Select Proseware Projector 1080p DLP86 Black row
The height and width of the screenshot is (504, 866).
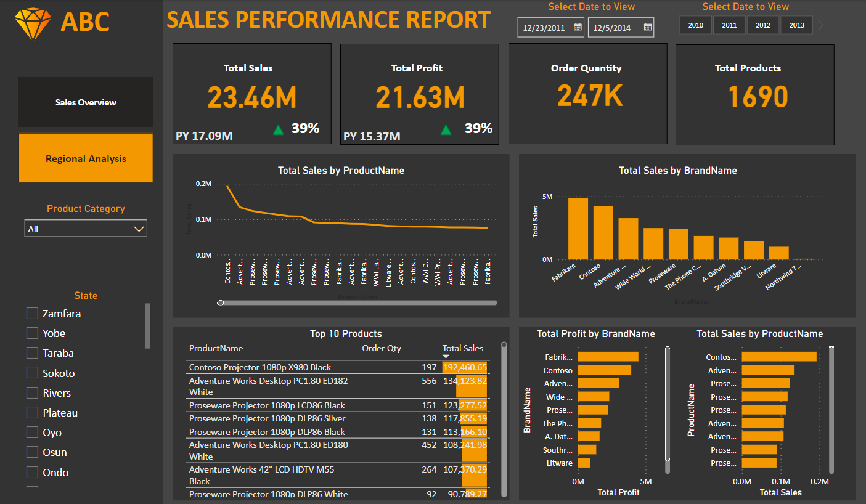tap(338, 432)
